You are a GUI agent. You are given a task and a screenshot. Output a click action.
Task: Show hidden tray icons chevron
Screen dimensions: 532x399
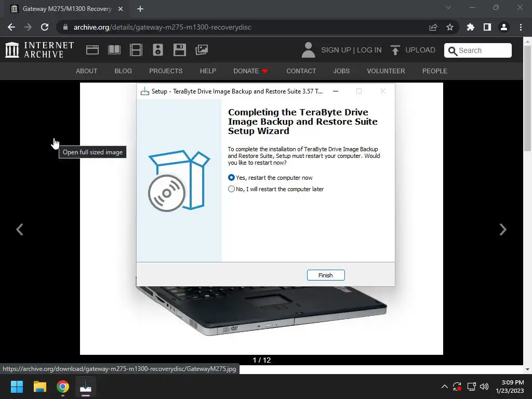[445, 387]
